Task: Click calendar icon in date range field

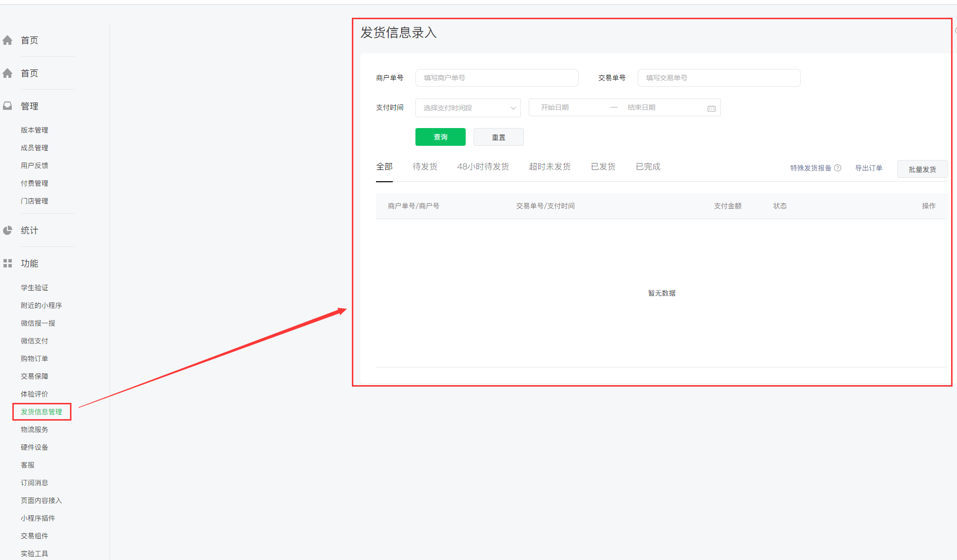Action: tap(711, 108)
